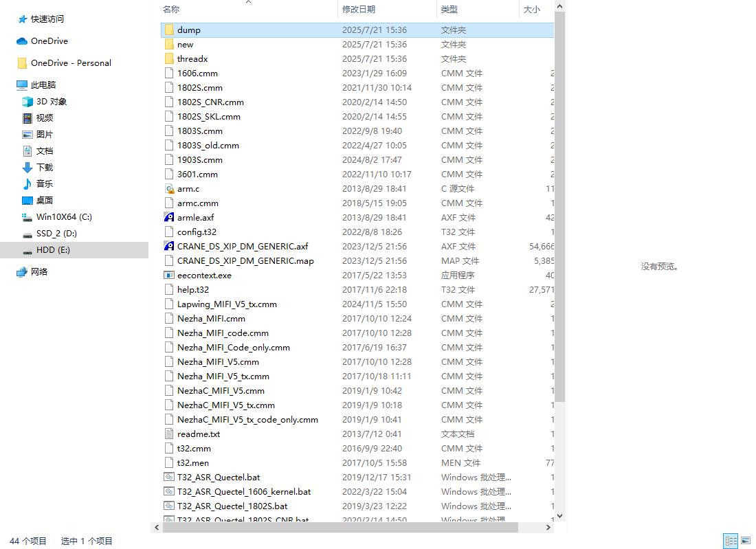Open 快速访问 in navigation pane

(x=47, y=19)
